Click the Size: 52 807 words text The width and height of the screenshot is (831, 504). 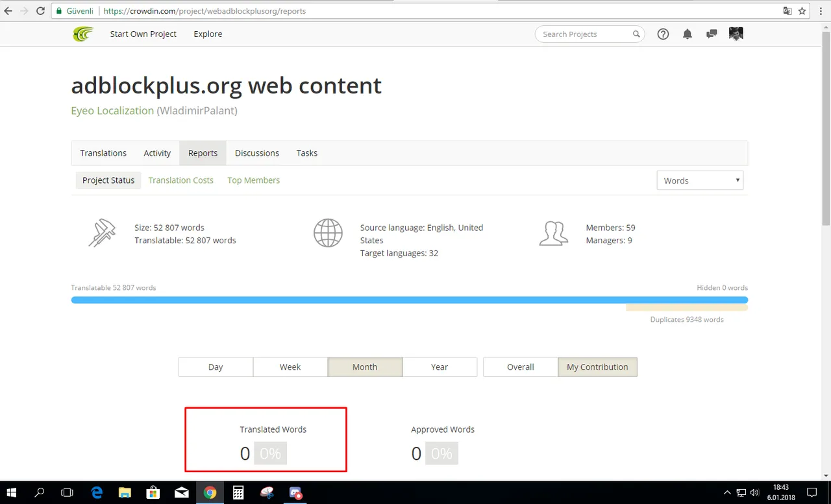tap(169, 228)
